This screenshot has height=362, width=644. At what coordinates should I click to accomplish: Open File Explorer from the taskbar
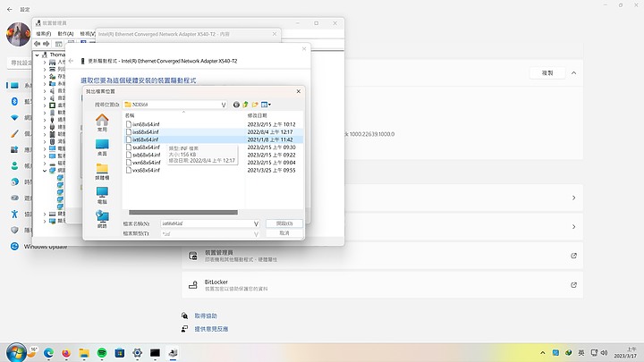pos(84,352)
